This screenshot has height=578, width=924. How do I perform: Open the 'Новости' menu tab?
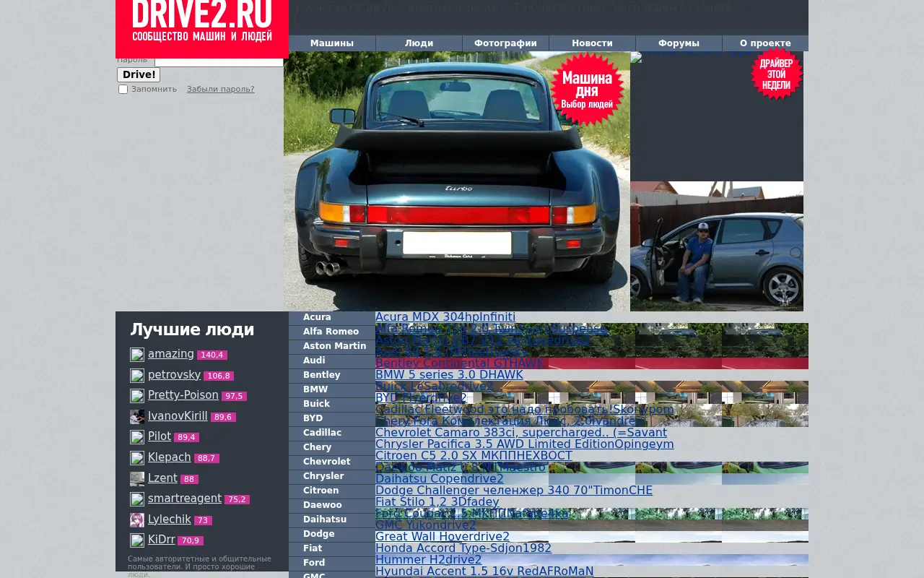pyautogui.click(x=592, y=43)
